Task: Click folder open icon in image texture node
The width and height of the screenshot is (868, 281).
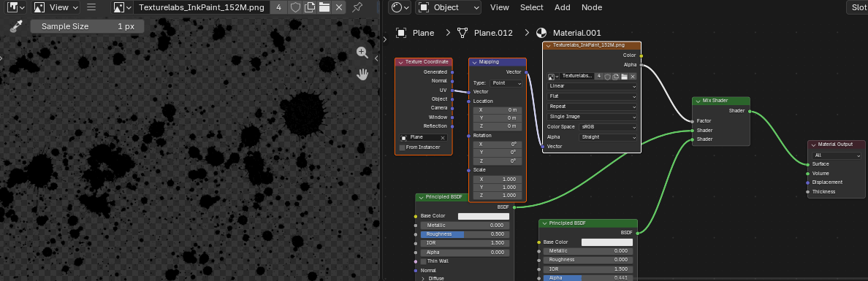Action: (x=625, y=77)
